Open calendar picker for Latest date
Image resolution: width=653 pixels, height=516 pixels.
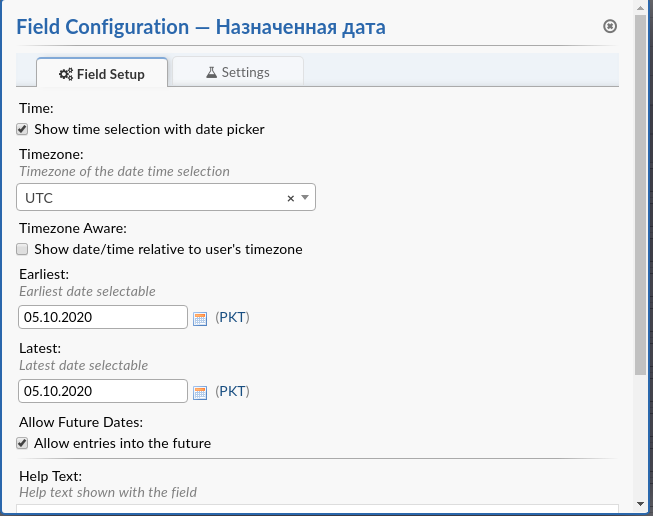[200, 393]
